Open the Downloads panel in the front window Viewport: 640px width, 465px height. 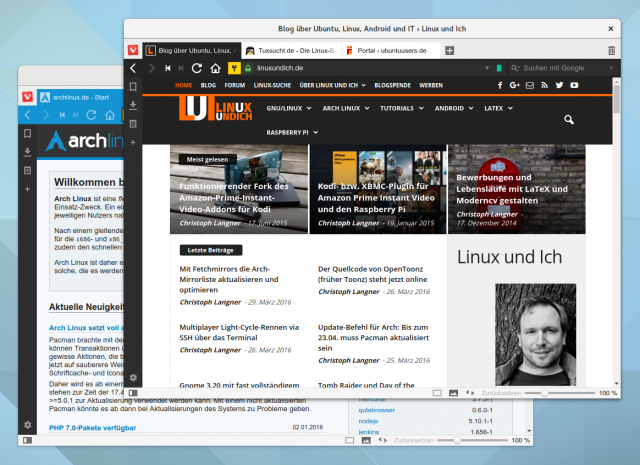133,105
